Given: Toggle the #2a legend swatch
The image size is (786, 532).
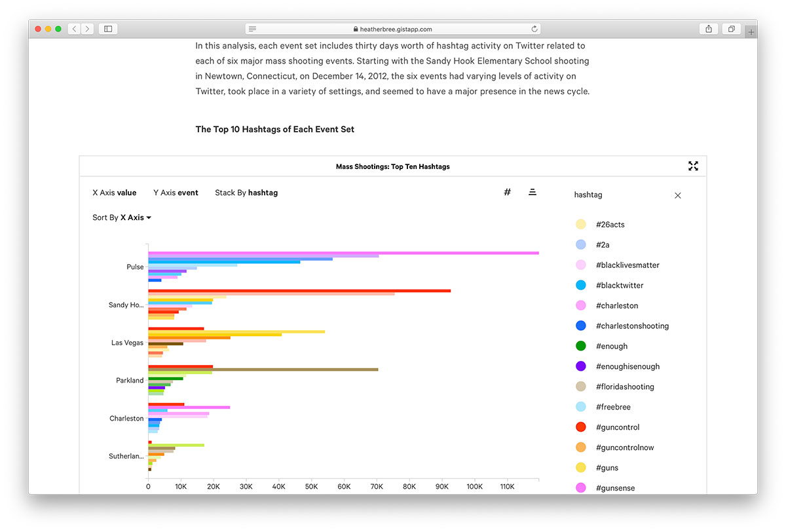Looking at the screenshot, I should coord(580,244).
